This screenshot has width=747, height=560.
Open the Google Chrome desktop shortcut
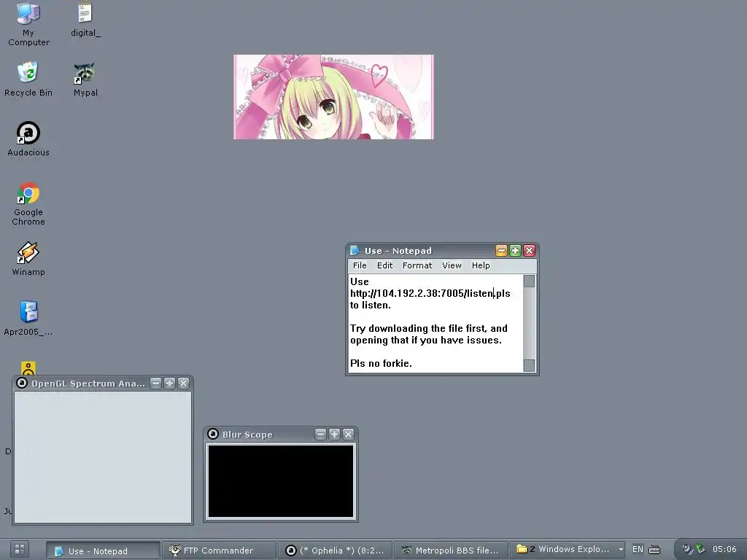pos(28,203)
